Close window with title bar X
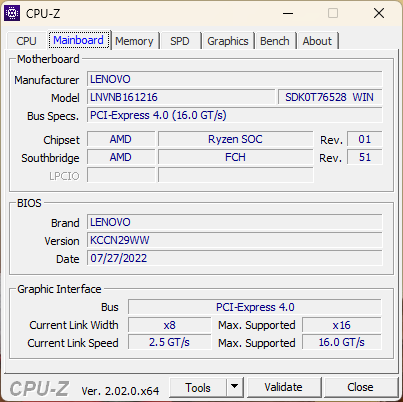The height and width of the screenshot is (402, 403). click(x=379, y=13)
